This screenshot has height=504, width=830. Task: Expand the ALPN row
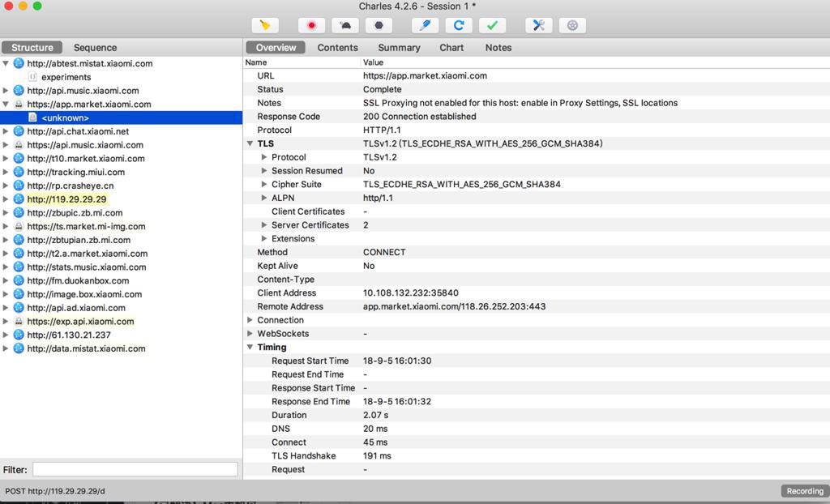pos(264,198)
